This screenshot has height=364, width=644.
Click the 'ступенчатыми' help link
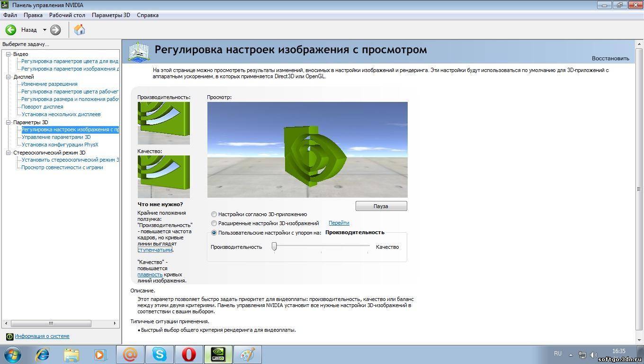(x=155, y=250)
